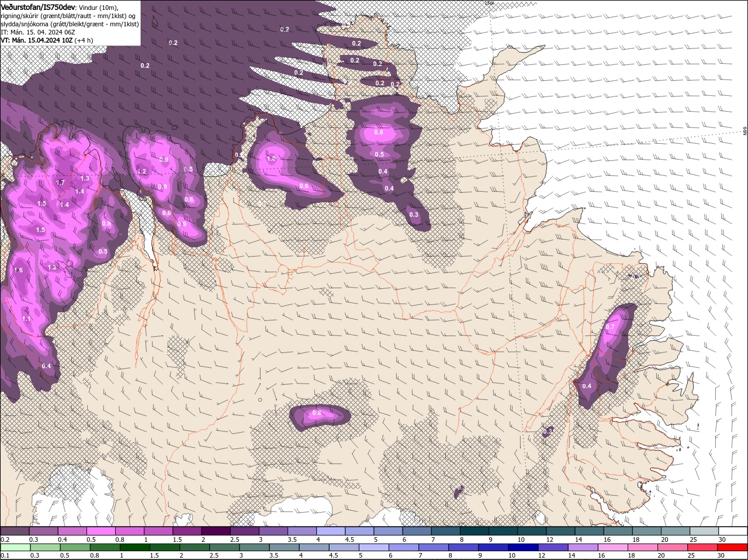The height and width of the screenshot is (560, 748).
Task: Click the rotated latitude label on right edge
Action: pos(745,132)
